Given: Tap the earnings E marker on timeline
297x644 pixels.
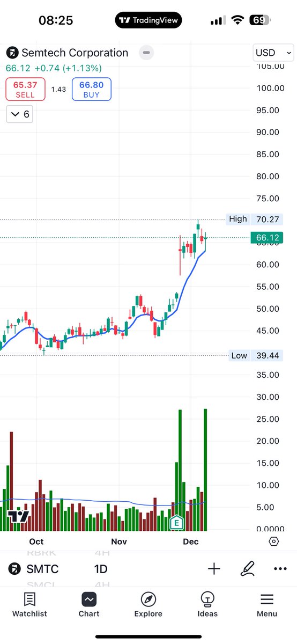Looking at the screenshot, I should (176, 522).
